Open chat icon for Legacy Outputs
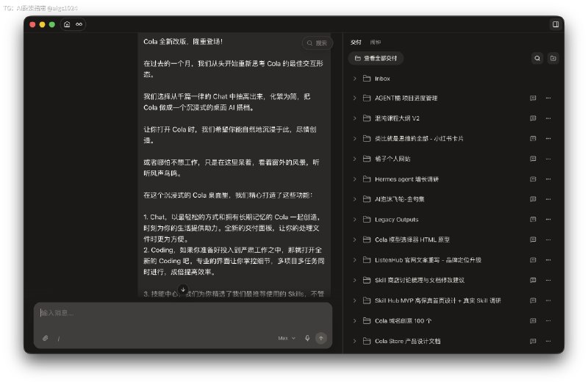This screenshot has width=588, height=385. click(533, 220)
